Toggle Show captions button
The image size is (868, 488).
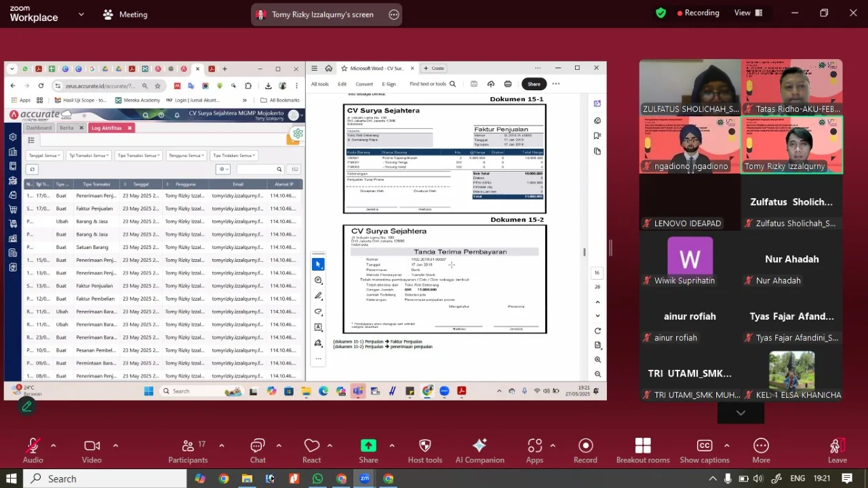pos(704,450)
